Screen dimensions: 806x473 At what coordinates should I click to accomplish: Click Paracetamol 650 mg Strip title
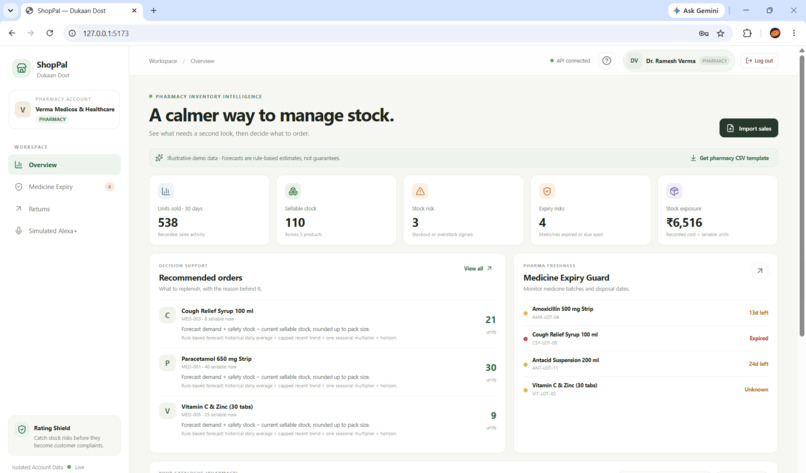(216, 359)
